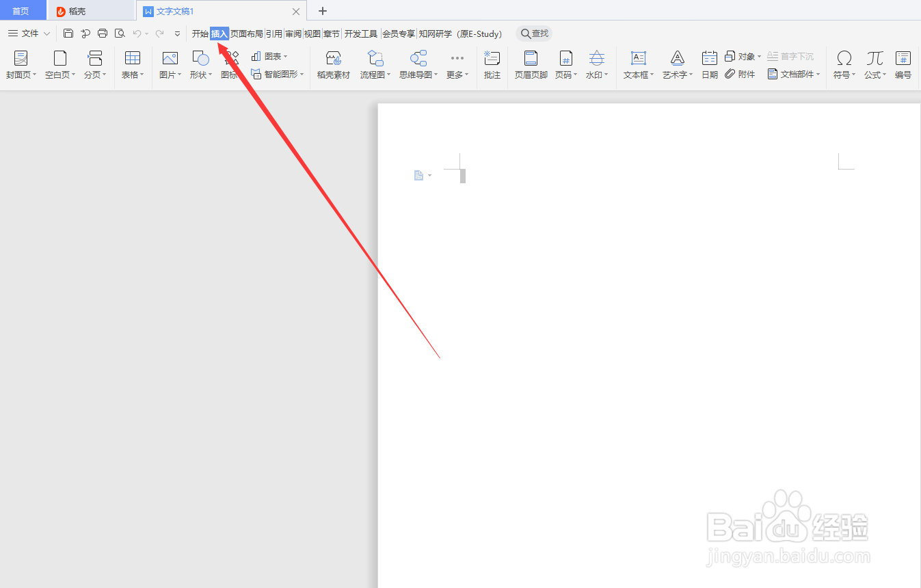Image resolution: width=921 pixels, height=588 pixels.
Task: Insert an object (对象)
Action: 743,56
